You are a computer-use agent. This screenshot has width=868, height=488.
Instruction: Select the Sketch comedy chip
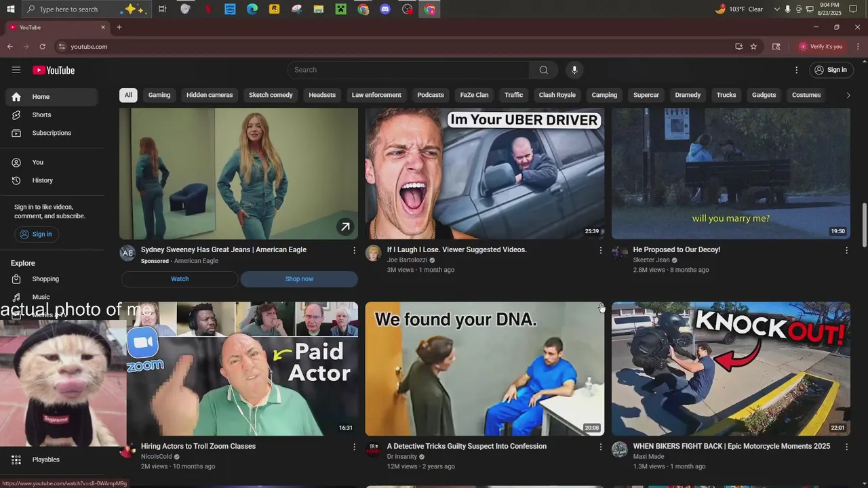[271, 95]
